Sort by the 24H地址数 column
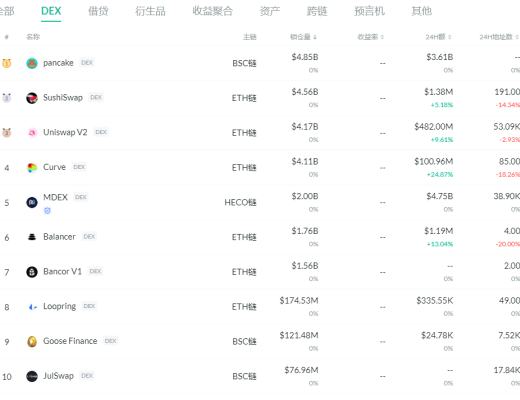 click(499, 37)
